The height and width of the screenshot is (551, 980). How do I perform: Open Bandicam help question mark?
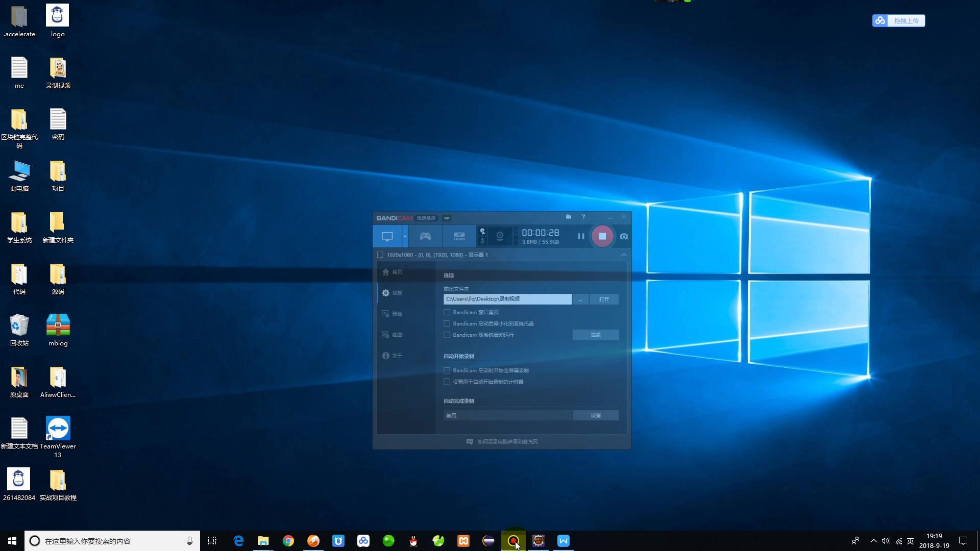(x=583, y=217)
